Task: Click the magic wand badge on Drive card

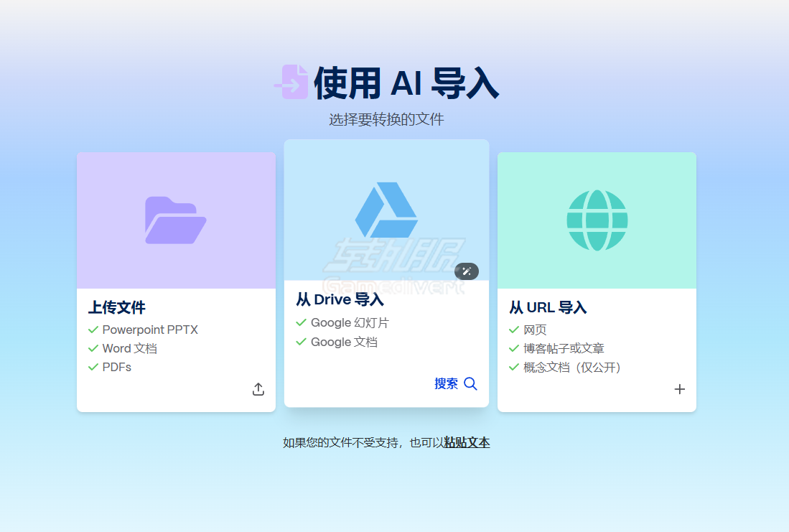Action: point(467,271)
